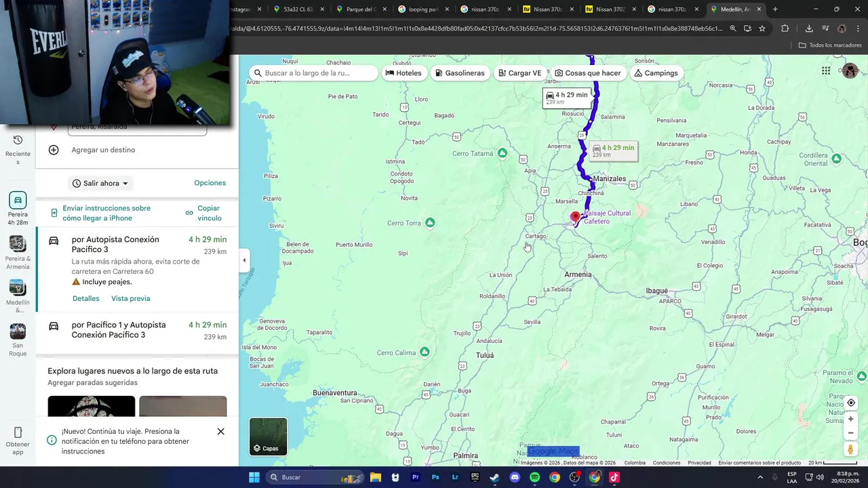Open the Windows Start menu
This screenshot has width=868, height=488.
[254, 477]
